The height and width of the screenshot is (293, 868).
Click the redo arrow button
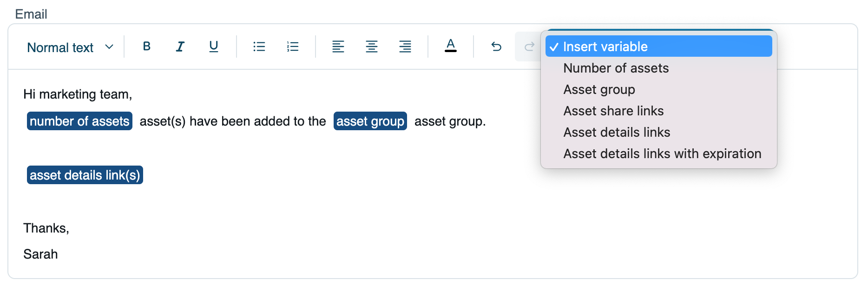(x=529, y=47)
